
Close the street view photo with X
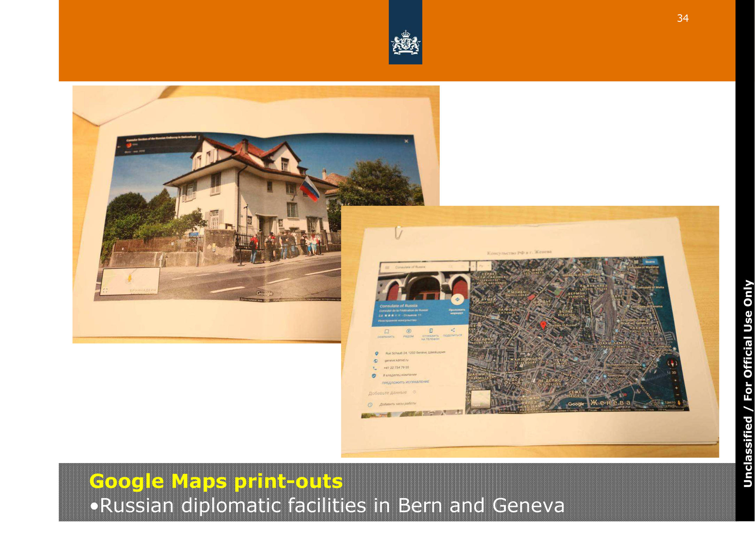pos(406,141)
